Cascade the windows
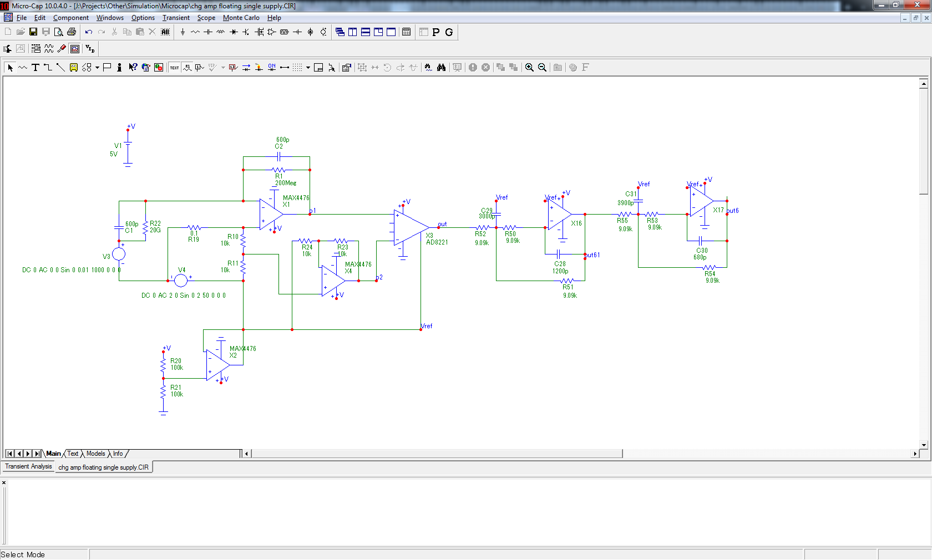The width and height of the screenshot is (932, 560). 340,32
